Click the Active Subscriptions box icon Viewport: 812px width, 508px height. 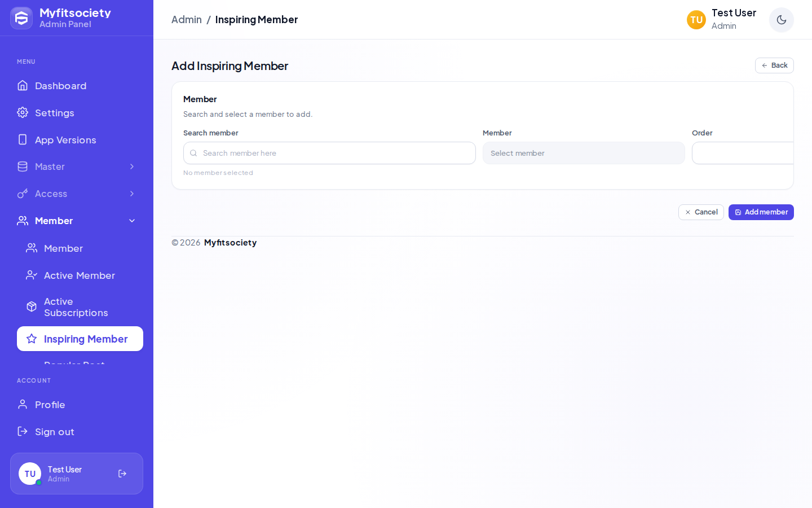coord(32,306)
